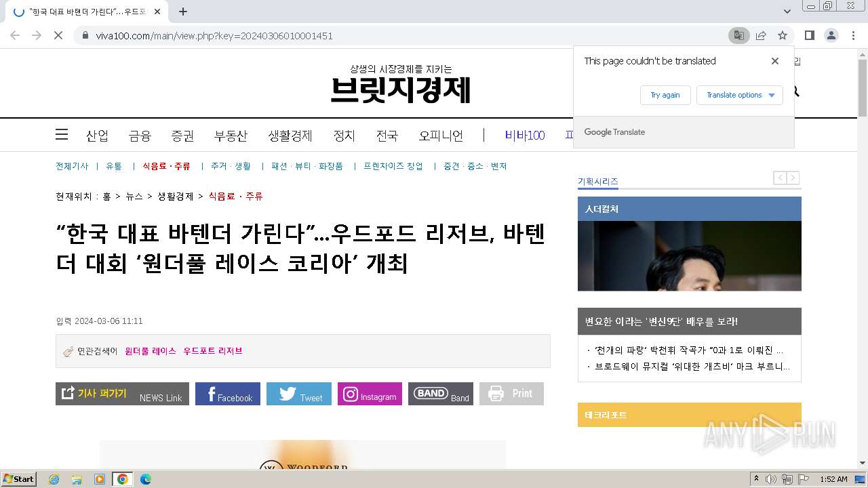Open the Google Translate icon in the address bar
The image size is (868, 488).
[x=738, y=35]
